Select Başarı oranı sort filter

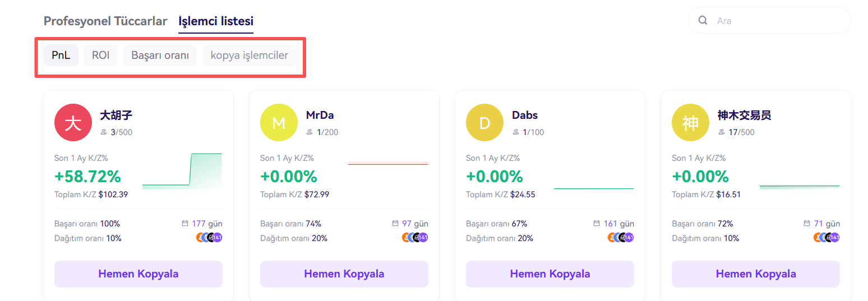click(x=160, y=55)
